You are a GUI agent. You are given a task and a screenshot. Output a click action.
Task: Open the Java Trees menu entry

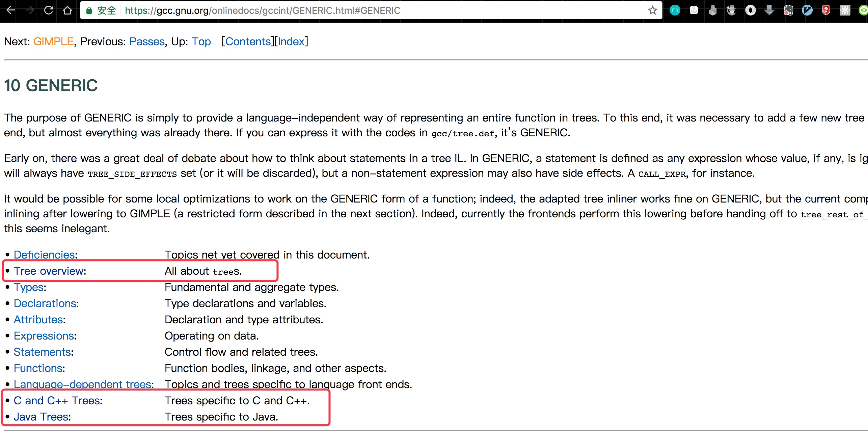[x=41, y=417]
